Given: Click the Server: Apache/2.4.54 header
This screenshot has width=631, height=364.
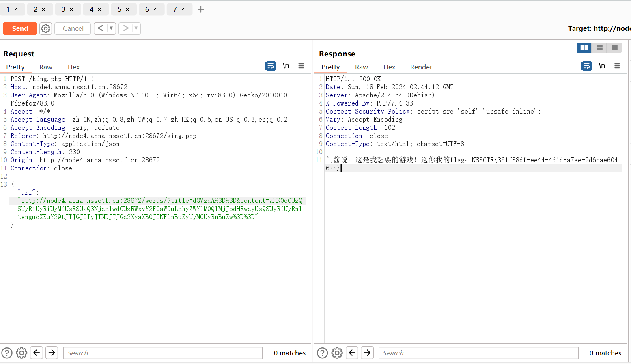Looking at the screenshot, I should pyautogui.click(x=380, y=95).
